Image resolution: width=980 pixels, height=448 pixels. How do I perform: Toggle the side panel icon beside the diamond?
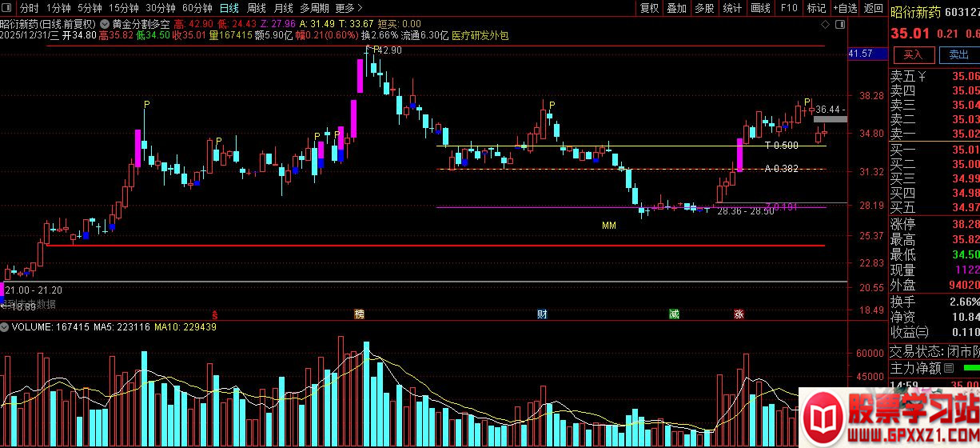click(839, 25)
